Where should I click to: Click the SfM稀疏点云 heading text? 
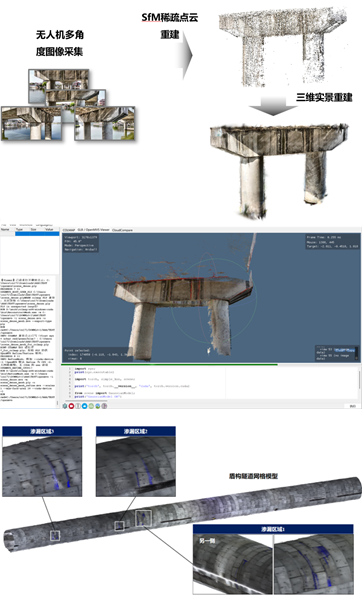point(170,17)
